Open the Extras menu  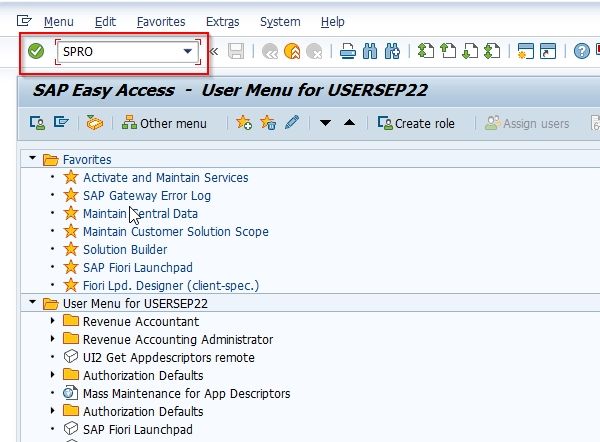222,22
